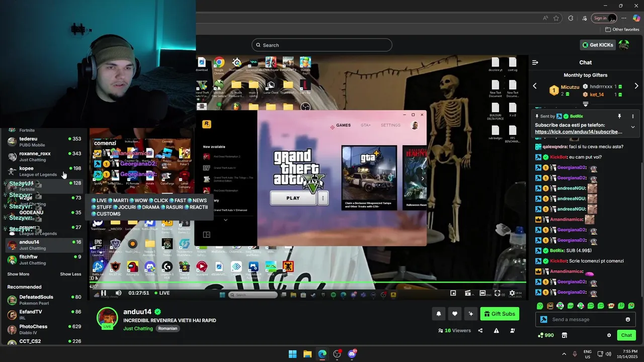
Task: Open recommended channel PhotoChess
Action: point(44,329)
